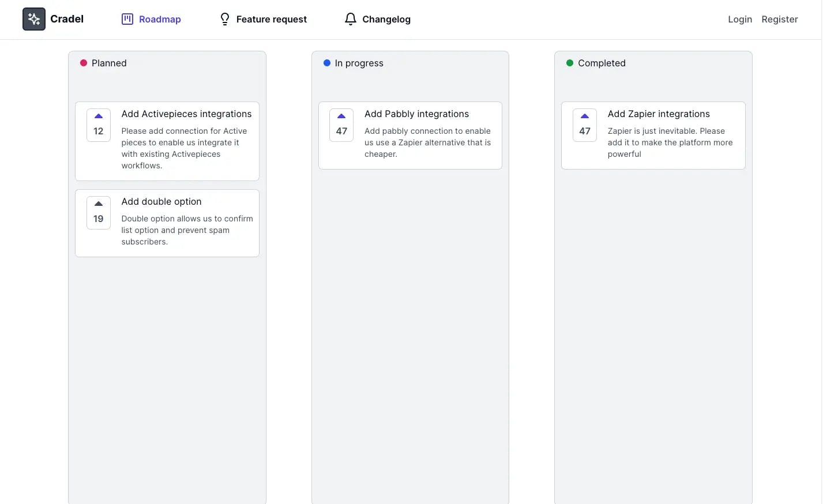Viewport: 823px width, 504px height.
Task: Open the Login link
Action: [740, 19]
